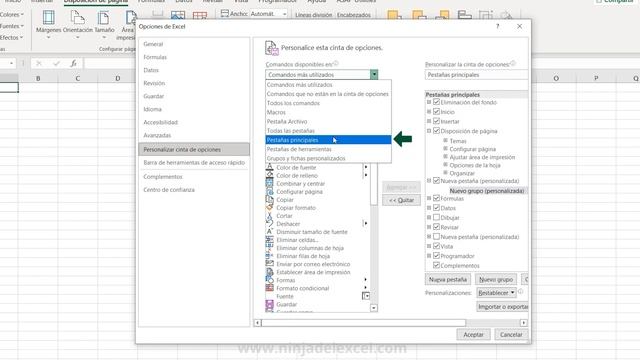Select the Copiar formato command icon
The height and width of the screenshot is (360, 640).
pyautogui.click(x=269, y=208)
